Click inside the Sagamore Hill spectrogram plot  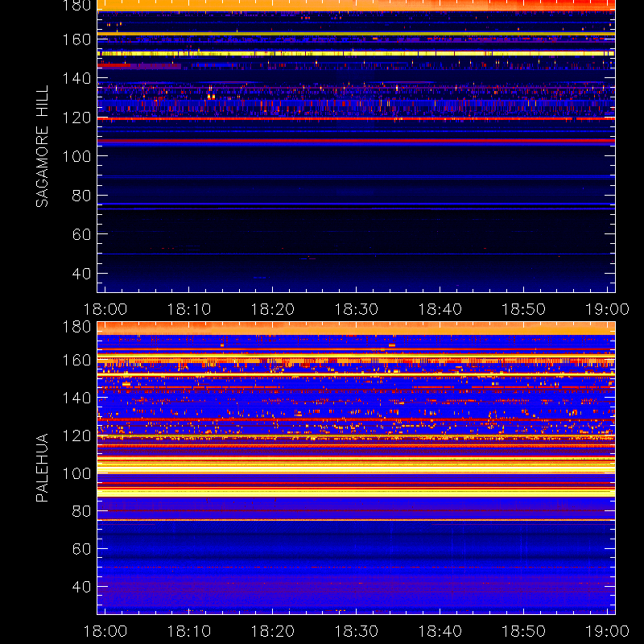click(x=356, y=147)
